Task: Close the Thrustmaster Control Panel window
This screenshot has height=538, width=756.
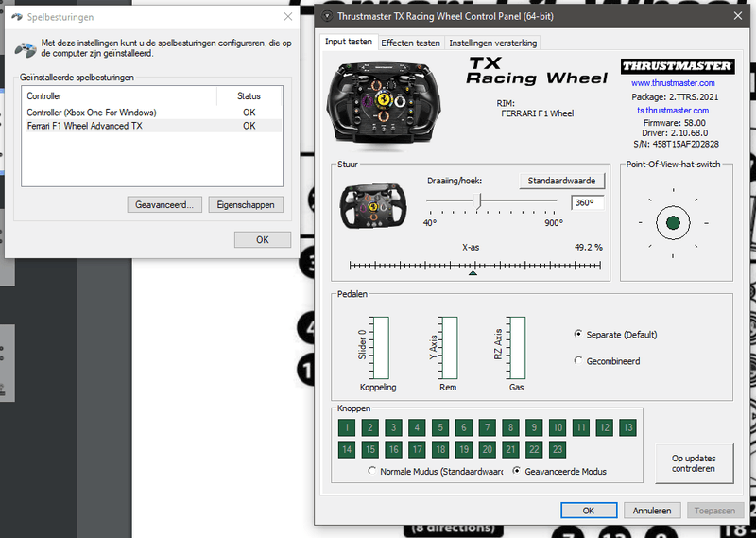Action: click(x=738, y=16)
